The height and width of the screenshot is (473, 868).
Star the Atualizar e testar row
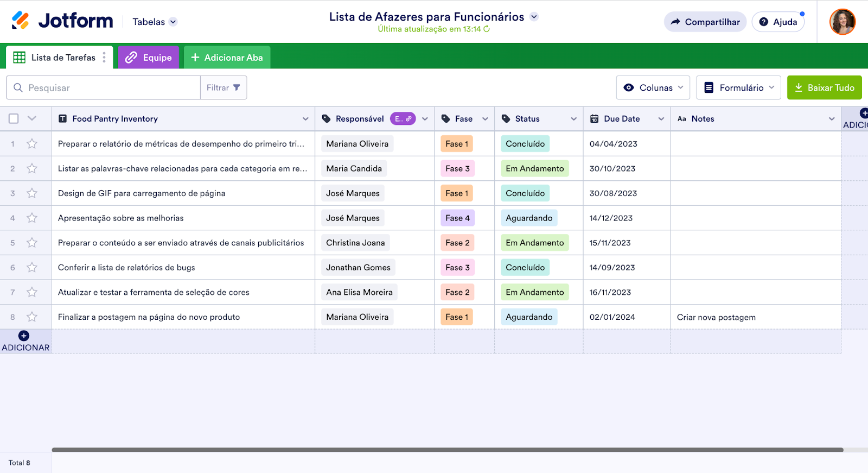32,292
